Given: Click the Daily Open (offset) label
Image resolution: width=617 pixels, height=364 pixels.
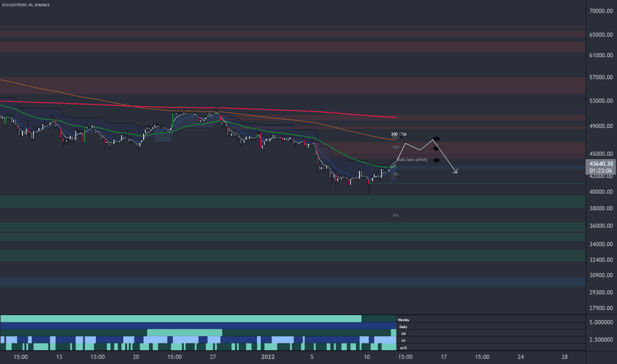Looking at the screenshot, I should 412,159.
